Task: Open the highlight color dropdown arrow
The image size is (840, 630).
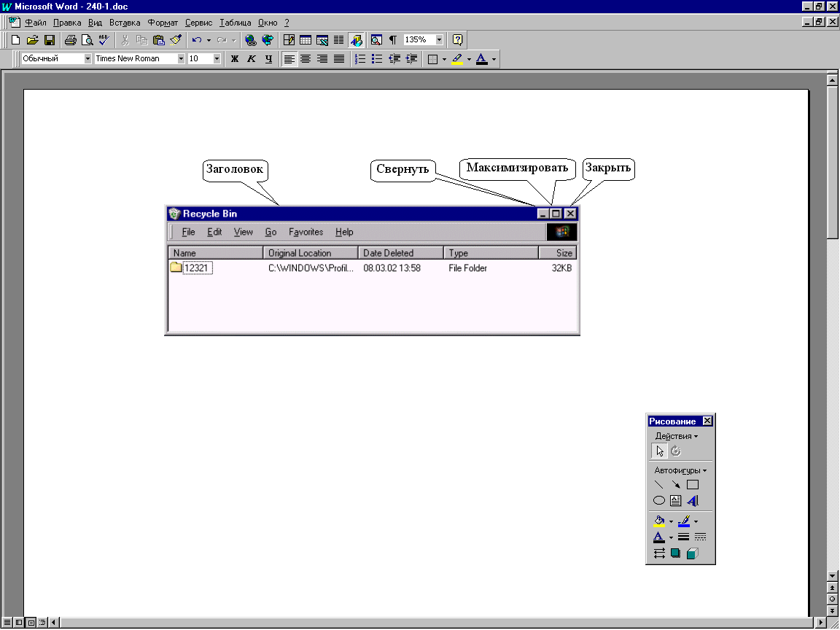Action: point(469,59)
